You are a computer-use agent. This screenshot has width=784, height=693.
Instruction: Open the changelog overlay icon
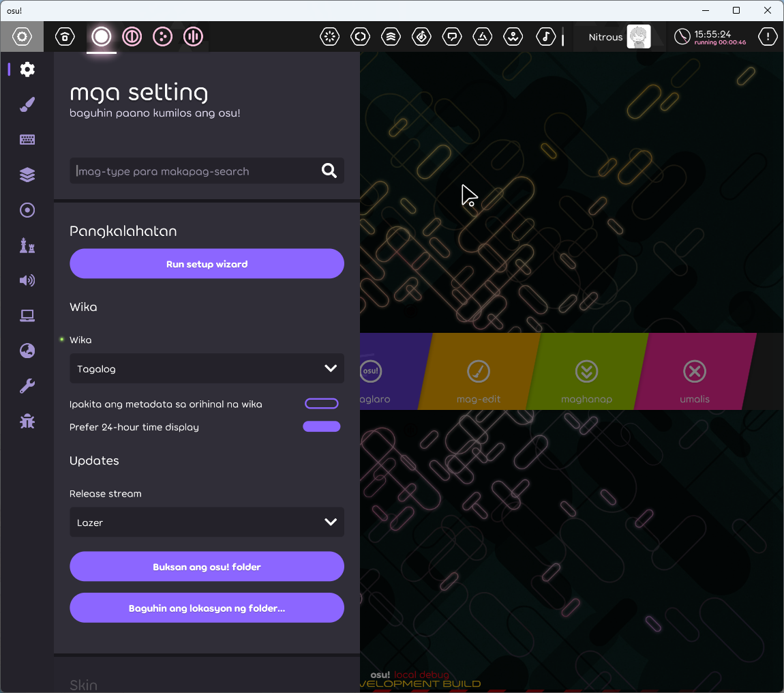(x=361, y=37)
